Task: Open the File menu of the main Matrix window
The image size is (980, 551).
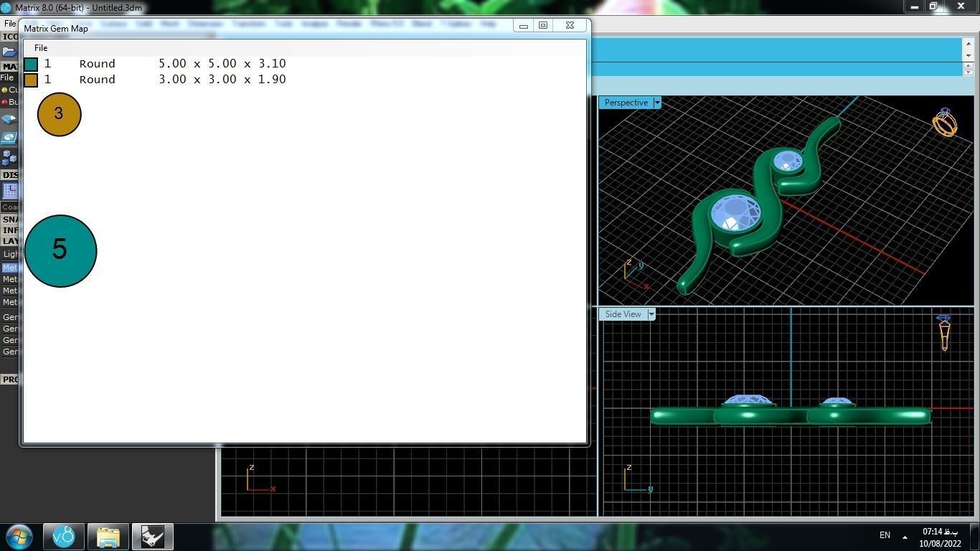Action: [9, 24]
